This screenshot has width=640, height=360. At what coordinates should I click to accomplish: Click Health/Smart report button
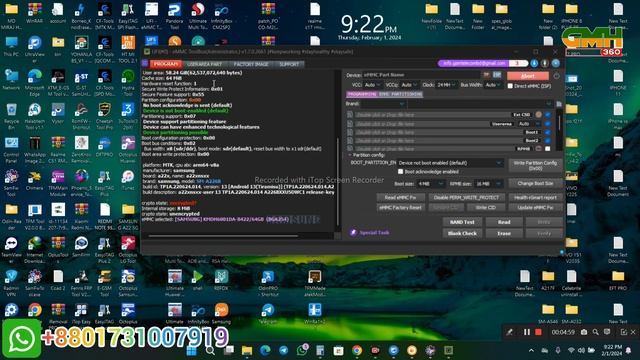(535, 198)
